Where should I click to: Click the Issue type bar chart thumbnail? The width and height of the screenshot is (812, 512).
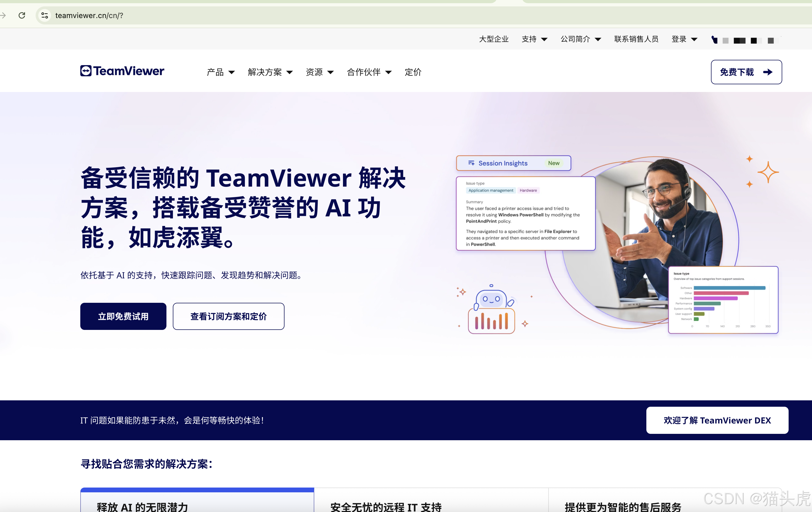pyautogui.click(x=723, y=299)
